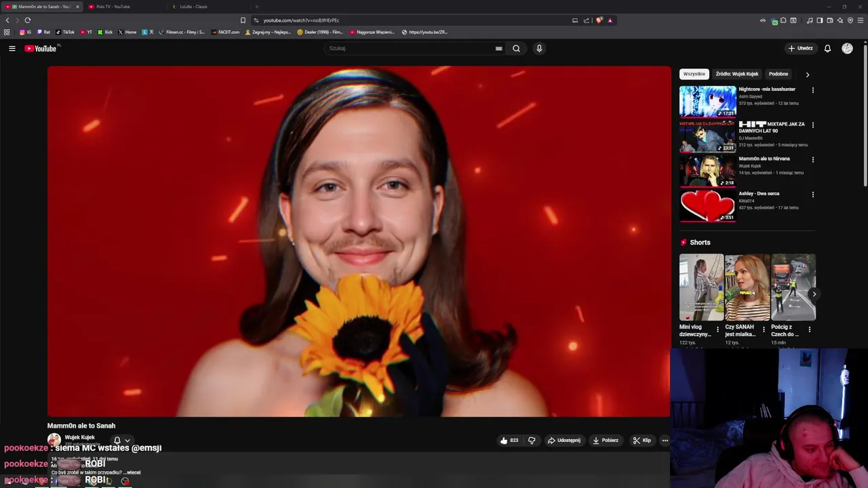The image size is (868, 488).
Task: Open the browser apps grid icon
Action: [7, 32]
